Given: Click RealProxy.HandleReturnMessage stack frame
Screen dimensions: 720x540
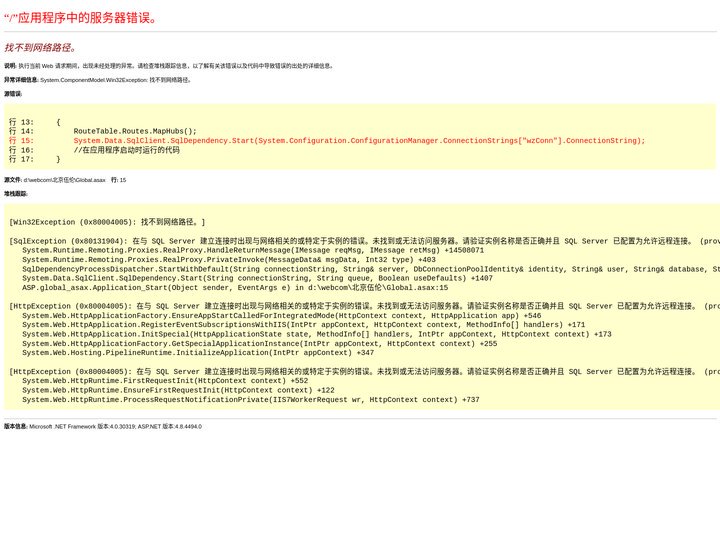Looking at the screenshot, I should point(253,250).
